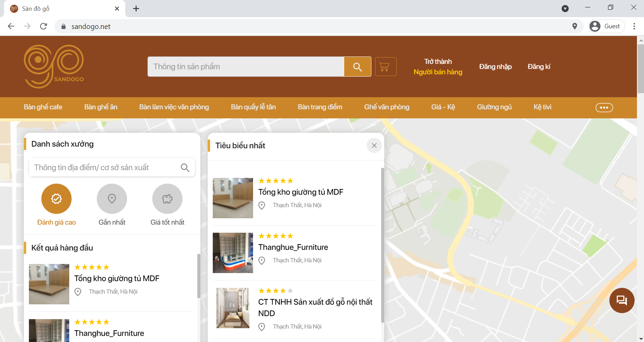Open Giường ngủ category
This screenshot has width=644, height=342.
coord(494,107)
